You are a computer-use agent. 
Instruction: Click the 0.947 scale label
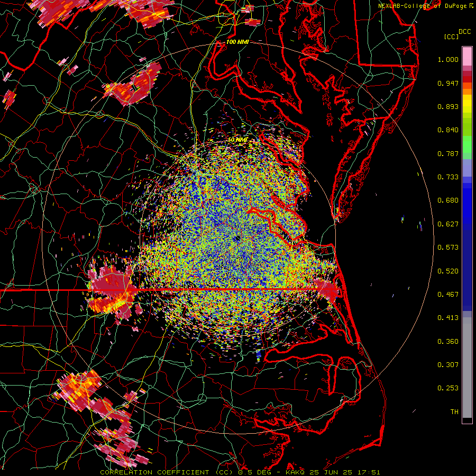[448, 83]
